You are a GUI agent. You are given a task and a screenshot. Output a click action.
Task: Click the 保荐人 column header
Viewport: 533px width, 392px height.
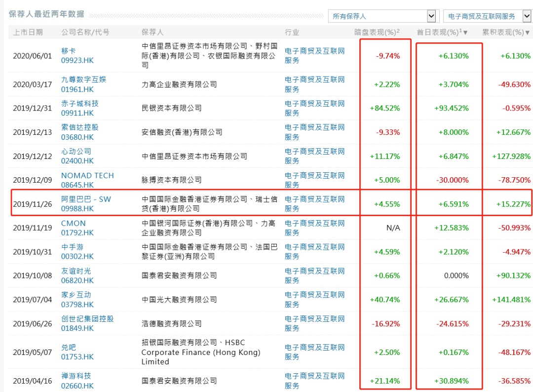152,32
